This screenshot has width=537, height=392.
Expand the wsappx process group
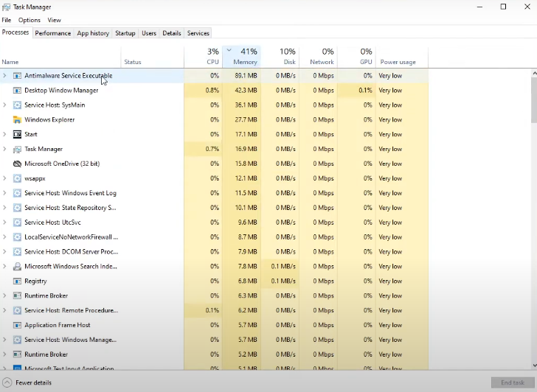coord(4,178)
